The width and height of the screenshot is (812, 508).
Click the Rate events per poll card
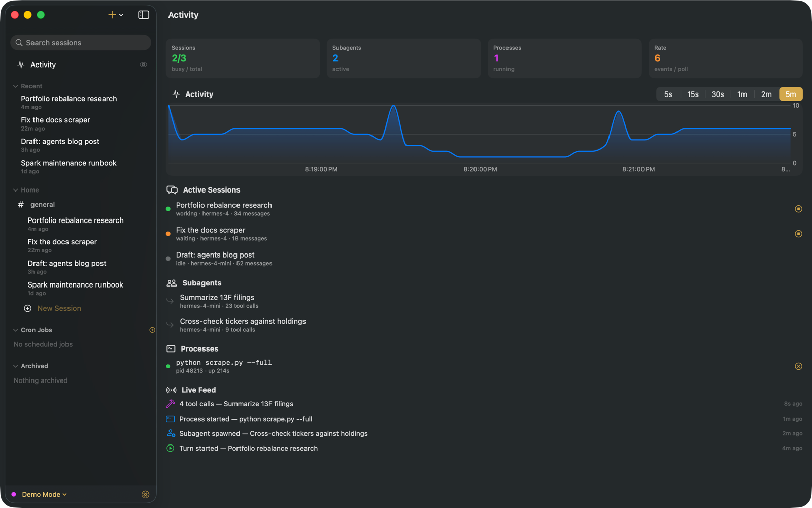pyautogui.click(x=725, y=58)
